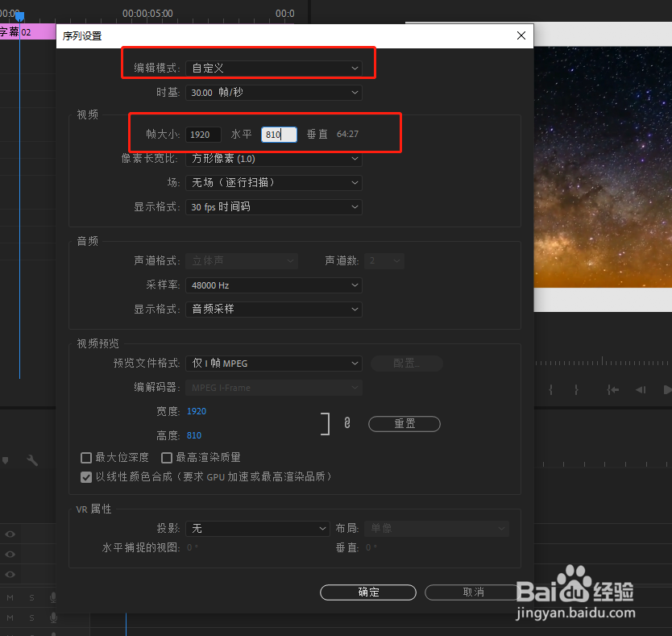Enable the 最高渲染质量 checkbox
This screenshot has width=672, height=636.
pos(166,457)
